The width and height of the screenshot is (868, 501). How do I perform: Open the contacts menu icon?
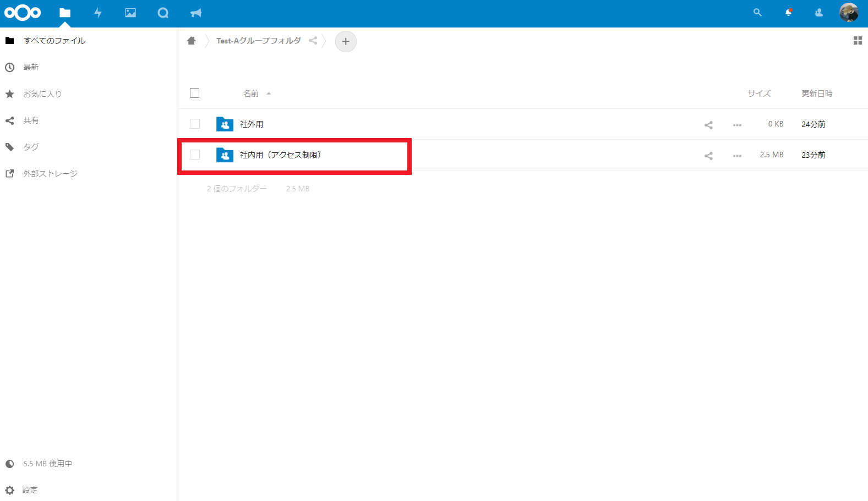point(818,12)
